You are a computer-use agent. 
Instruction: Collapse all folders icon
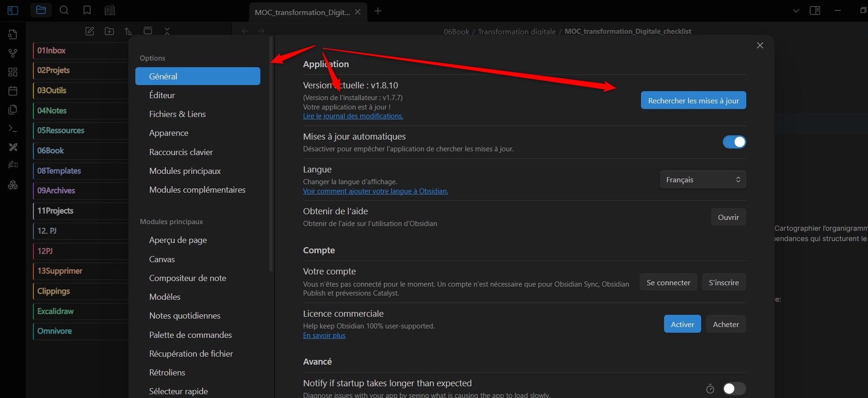pos(167,31)
